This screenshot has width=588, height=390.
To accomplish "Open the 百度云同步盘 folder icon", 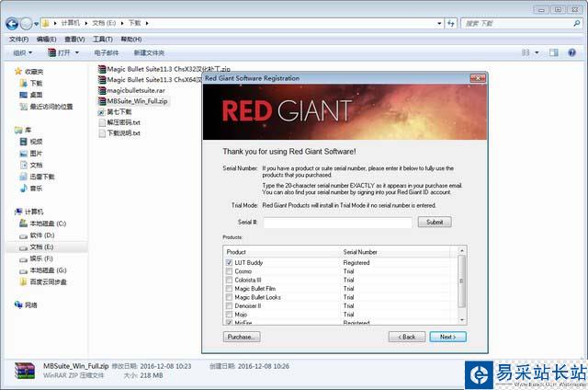I will 23,281.
